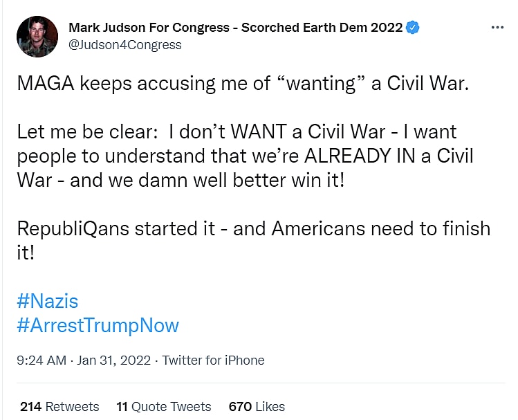Image resolution: width=518 pixels, height=420 pixels.
Task: Open Mark Judson's profile photo
Action: (x=37, y=37)
